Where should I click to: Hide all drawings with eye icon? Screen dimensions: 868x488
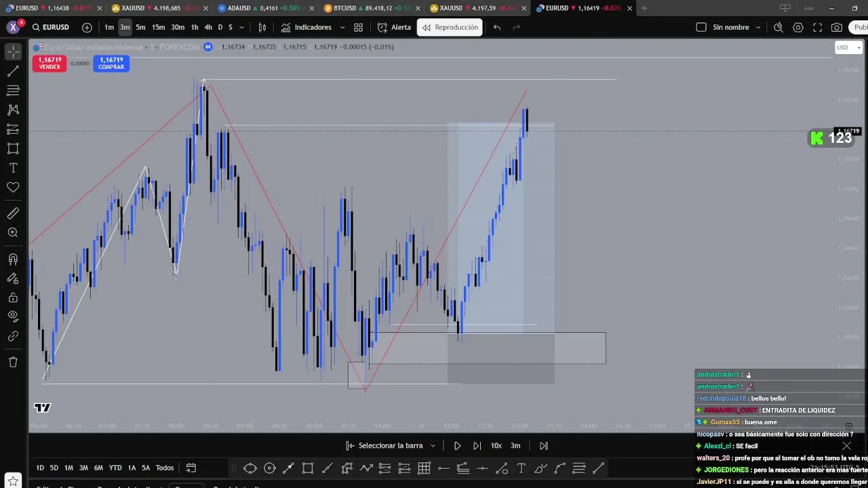pos(13,317)
